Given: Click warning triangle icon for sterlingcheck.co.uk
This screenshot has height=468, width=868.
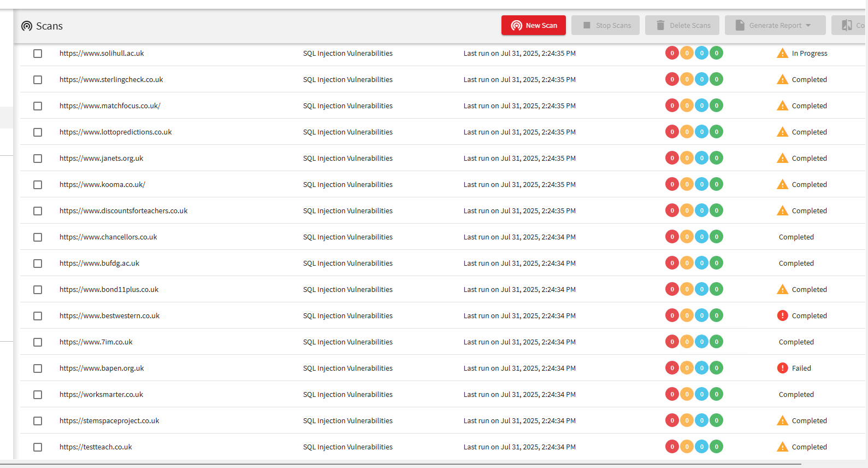Looking at the screenshot, I should [x=782, y=79].
